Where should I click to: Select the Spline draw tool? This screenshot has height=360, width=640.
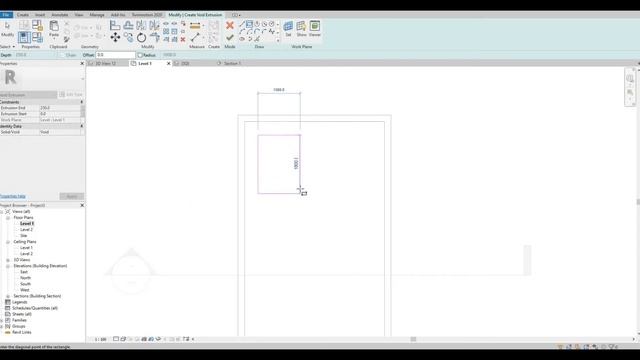pyautogui.click(x=272, y=31)
